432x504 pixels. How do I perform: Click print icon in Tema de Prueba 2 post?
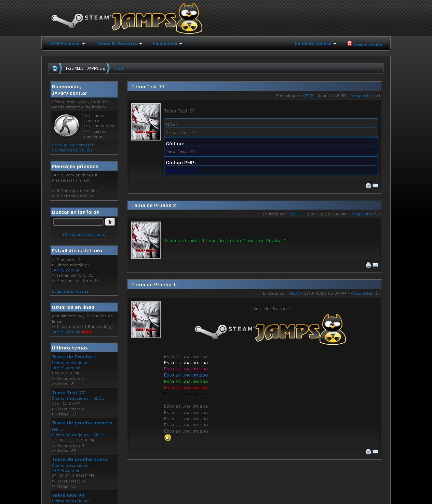[x=368, y=265]
